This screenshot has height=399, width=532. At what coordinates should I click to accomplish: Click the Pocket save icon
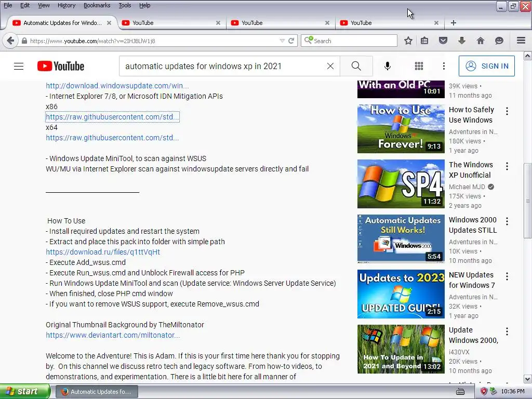(x=443, y=41)
